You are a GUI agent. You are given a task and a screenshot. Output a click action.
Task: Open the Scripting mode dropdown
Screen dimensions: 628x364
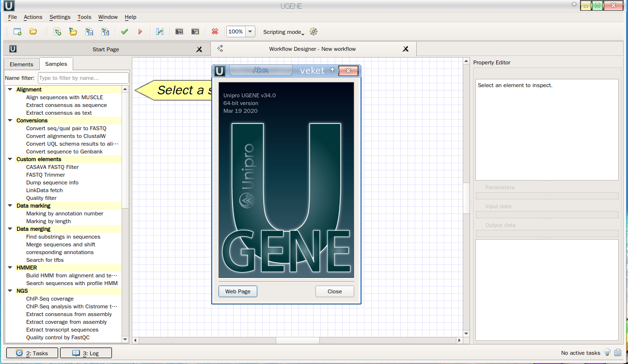284,32
